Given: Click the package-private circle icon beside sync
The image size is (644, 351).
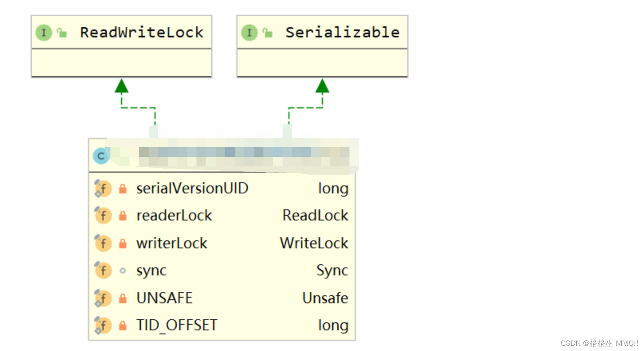Looking at the screenshot, I should tap(123, 271).
